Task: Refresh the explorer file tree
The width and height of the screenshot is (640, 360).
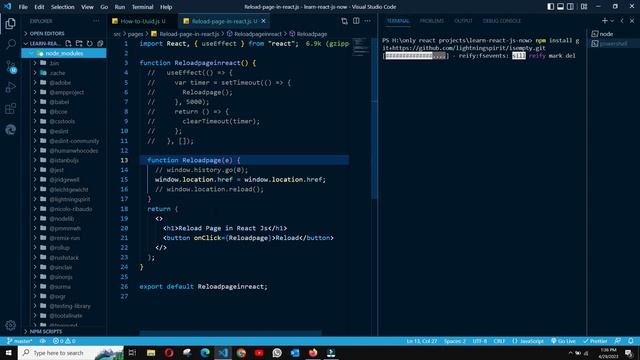Action: [89, 43]
